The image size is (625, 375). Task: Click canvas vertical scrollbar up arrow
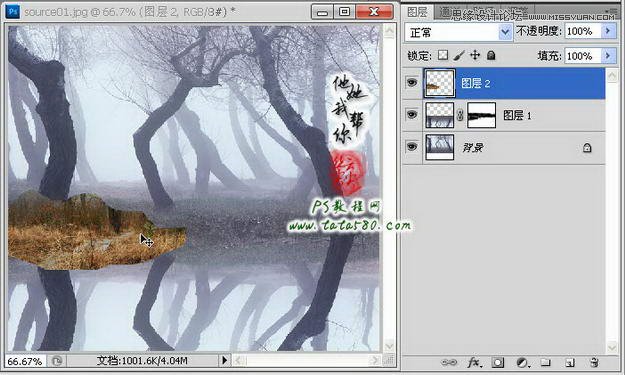(389, 30)
